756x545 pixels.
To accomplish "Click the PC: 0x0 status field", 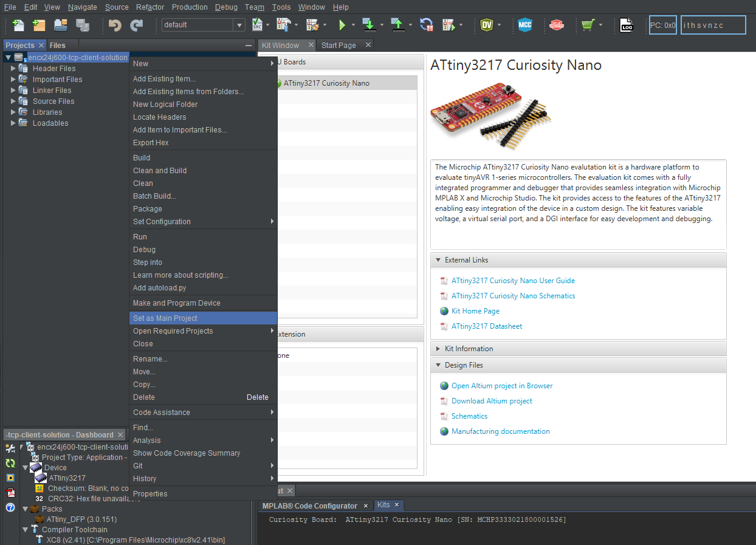I will pyautogui.click(x=662, y=26).
